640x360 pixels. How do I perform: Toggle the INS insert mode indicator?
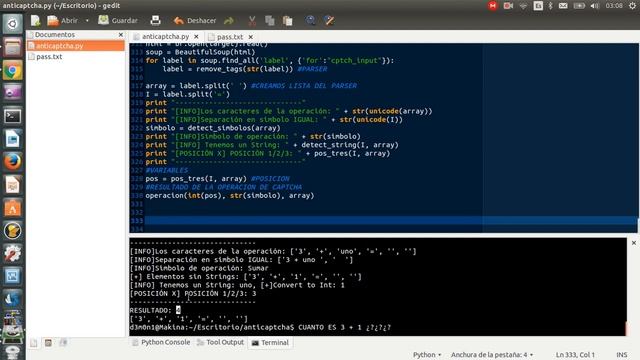(x=621, y=355)
